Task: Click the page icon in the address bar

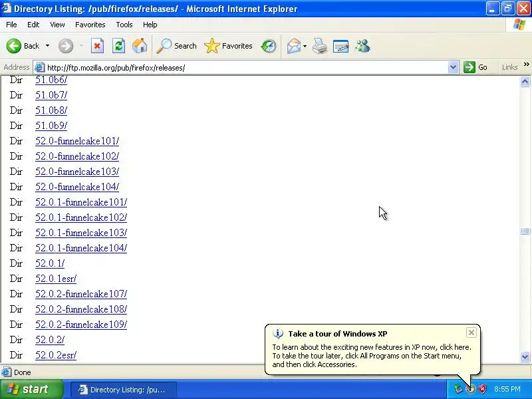Action: pyautogui.click(x=40, y=67)
